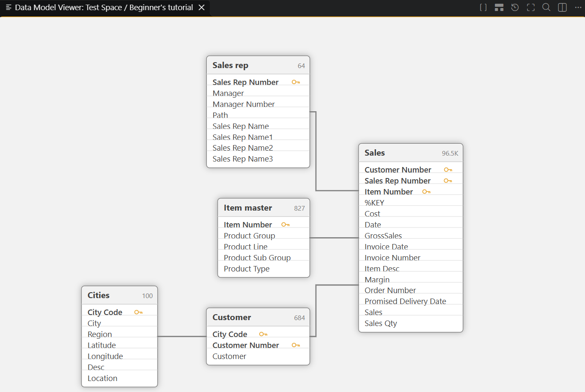Screen dimensions: 585x392
Task: Select the Region field in Cities
Action: 119,334
